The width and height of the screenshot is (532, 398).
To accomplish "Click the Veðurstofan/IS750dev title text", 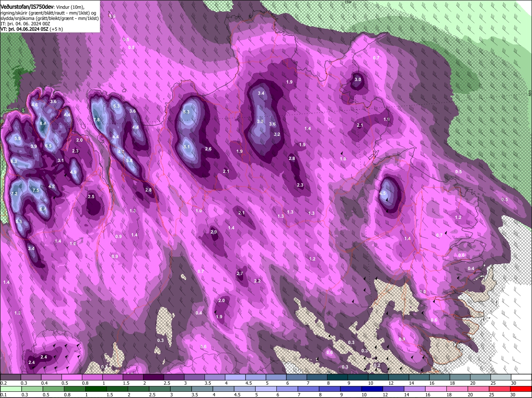I will pyautogui.click(x=27, y=7).
